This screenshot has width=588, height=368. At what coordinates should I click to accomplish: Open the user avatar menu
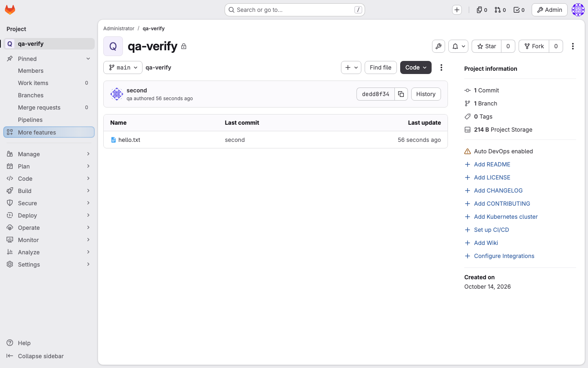578,10
